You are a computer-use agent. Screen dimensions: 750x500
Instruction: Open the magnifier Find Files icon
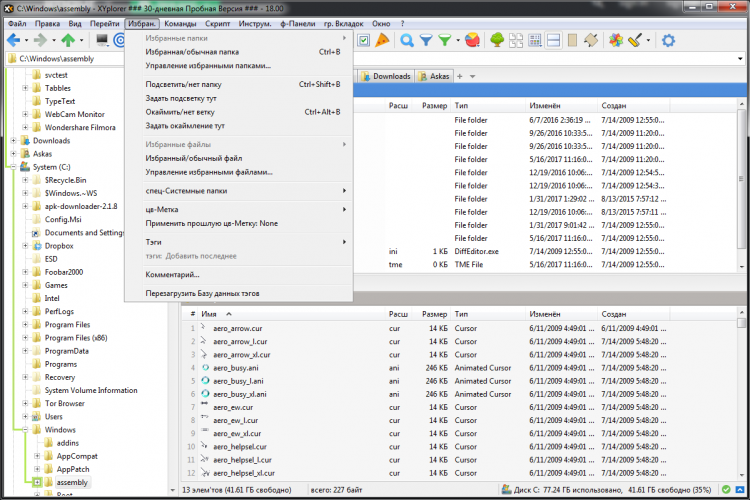click(x=407, y=40)
